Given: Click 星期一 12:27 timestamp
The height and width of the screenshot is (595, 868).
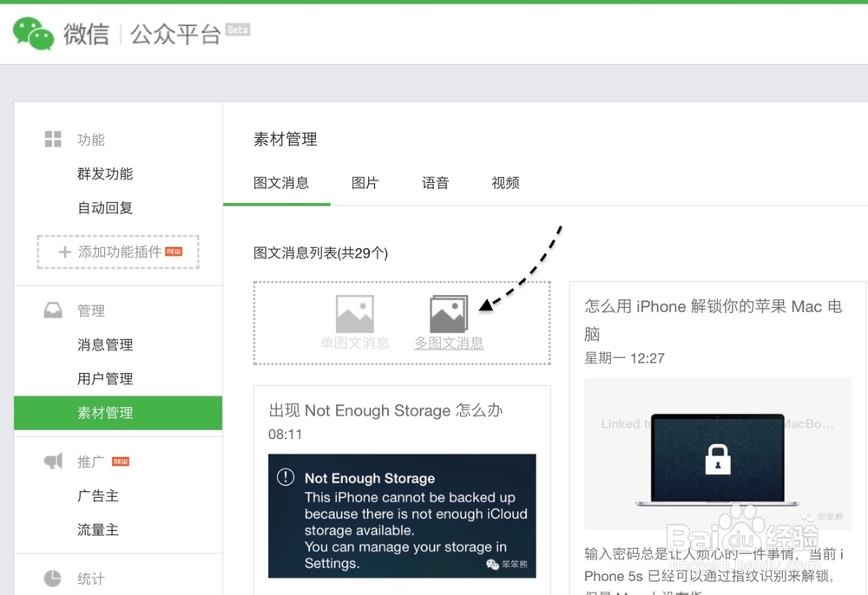Looking at the screenshot, I should (624, 358).
